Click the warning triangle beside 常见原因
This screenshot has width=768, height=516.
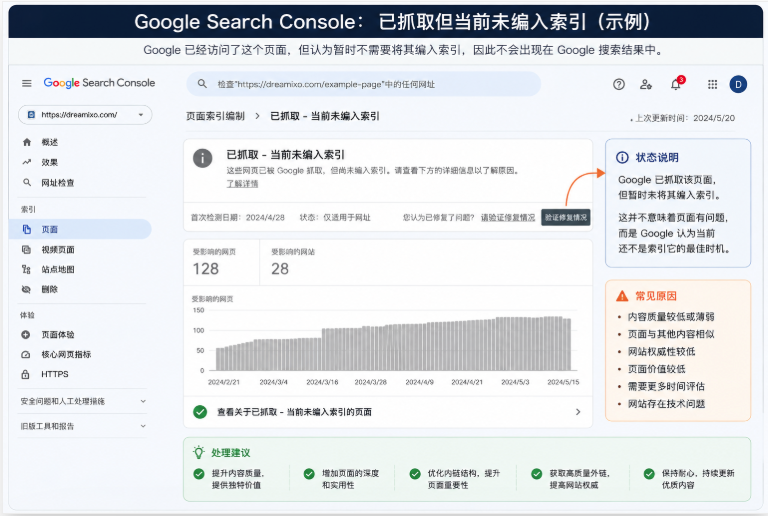tap(622, 296)
